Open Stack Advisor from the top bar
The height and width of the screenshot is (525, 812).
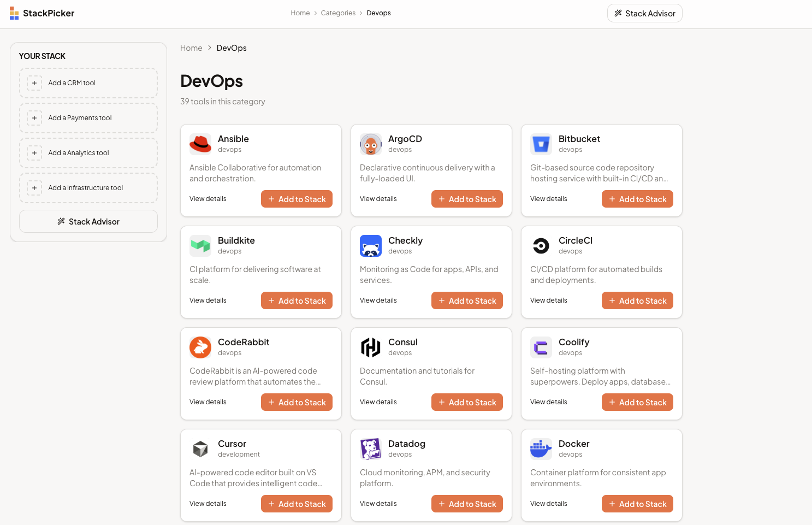644,13
